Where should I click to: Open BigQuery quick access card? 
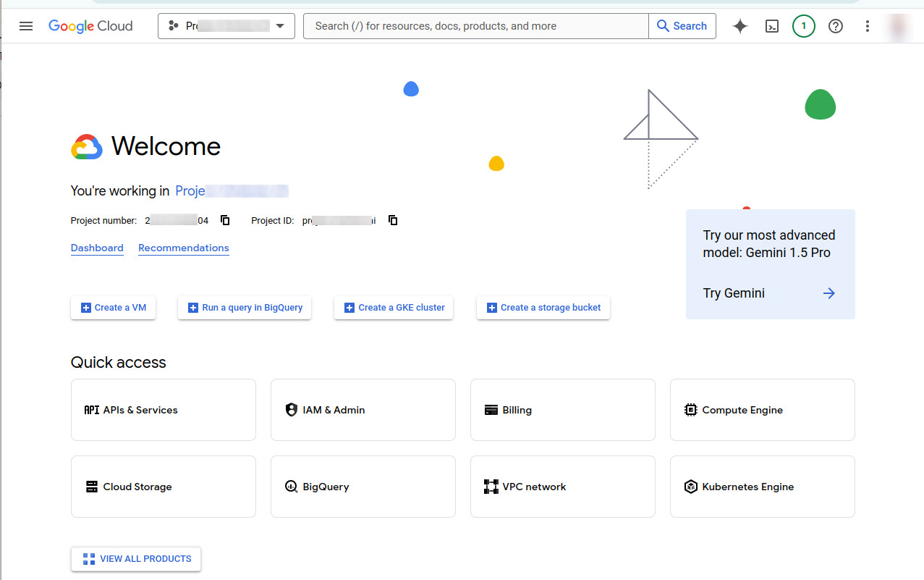coord(363,487)
